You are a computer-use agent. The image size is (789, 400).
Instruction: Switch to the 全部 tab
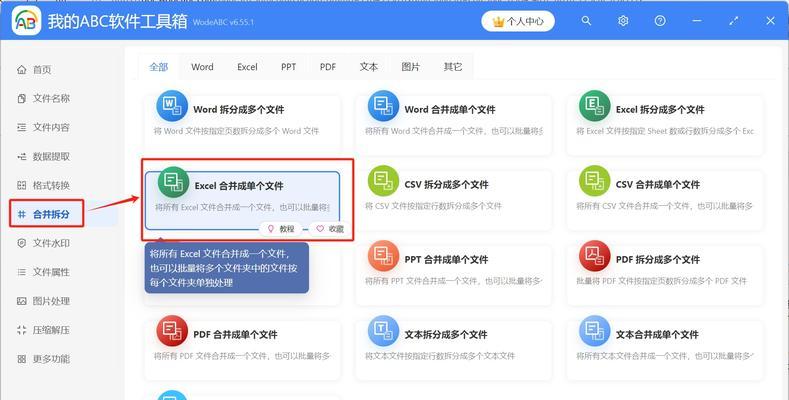(x=159, y=67)
